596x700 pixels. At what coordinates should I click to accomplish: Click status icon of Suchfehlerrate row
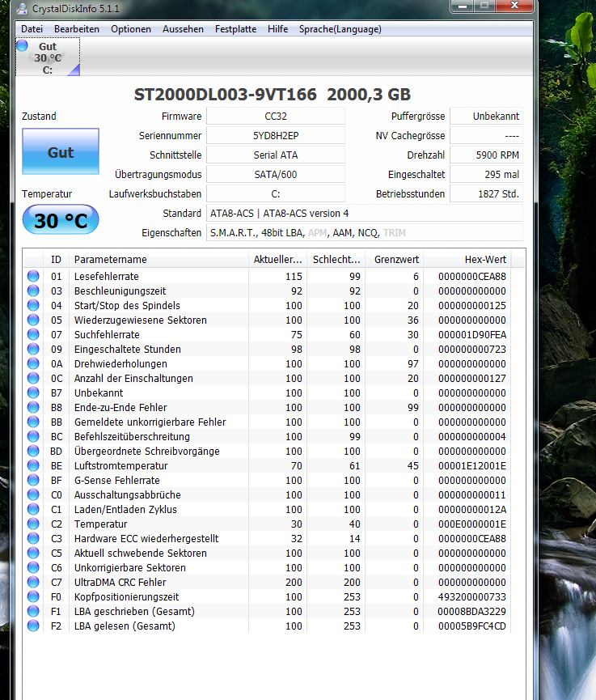coord(33,335)
